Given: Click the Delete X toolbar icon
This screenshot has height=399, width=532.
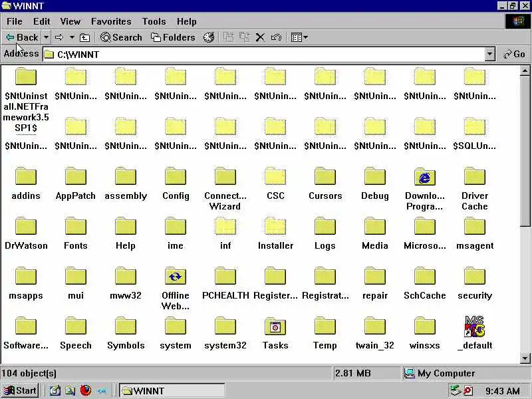Looking at the screenshot, I should (x=260, y=37).
